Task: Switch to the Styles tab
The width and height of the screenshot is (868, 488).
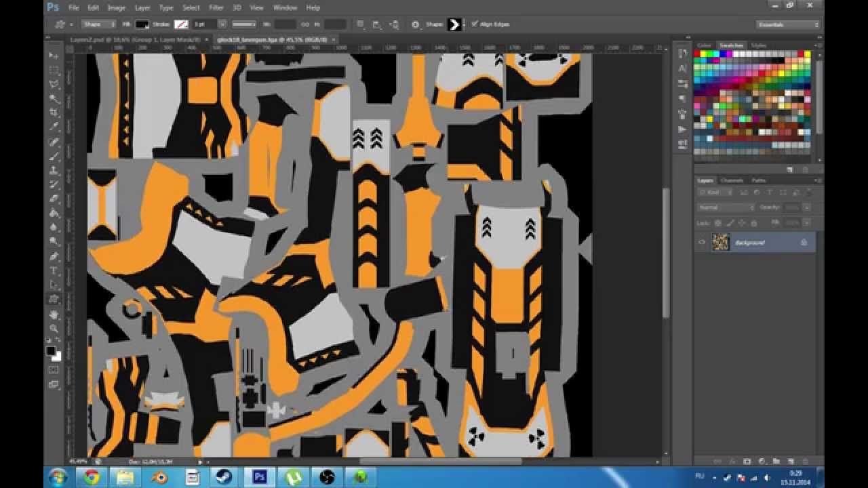Action: click(758, 45)
